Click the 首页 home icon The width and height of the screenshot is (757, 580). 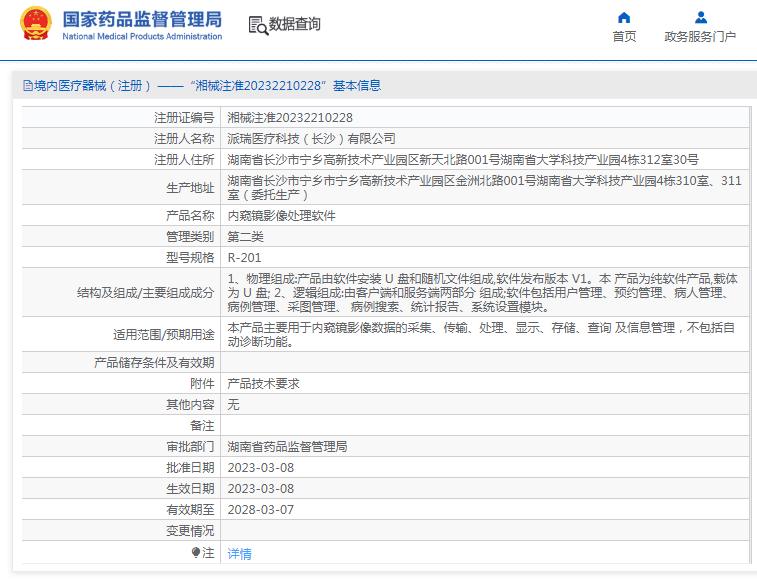[x=624, y=18]
